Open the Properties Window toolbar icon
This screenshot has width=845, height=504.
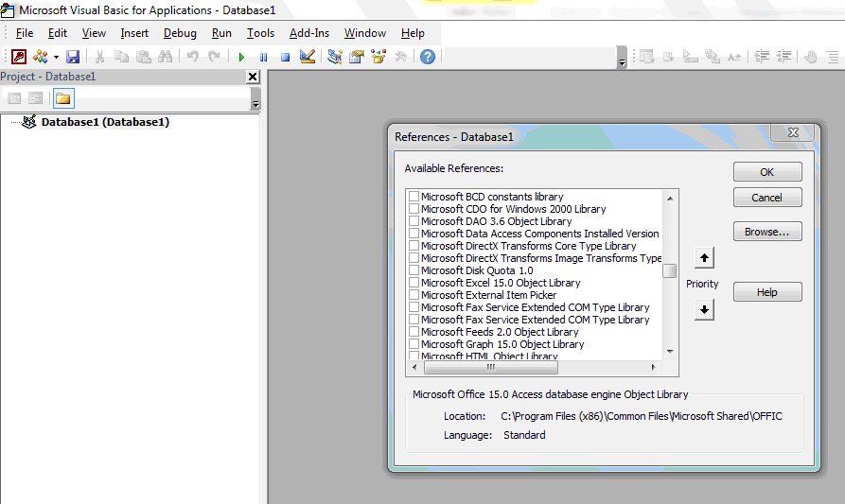(357, 56)
